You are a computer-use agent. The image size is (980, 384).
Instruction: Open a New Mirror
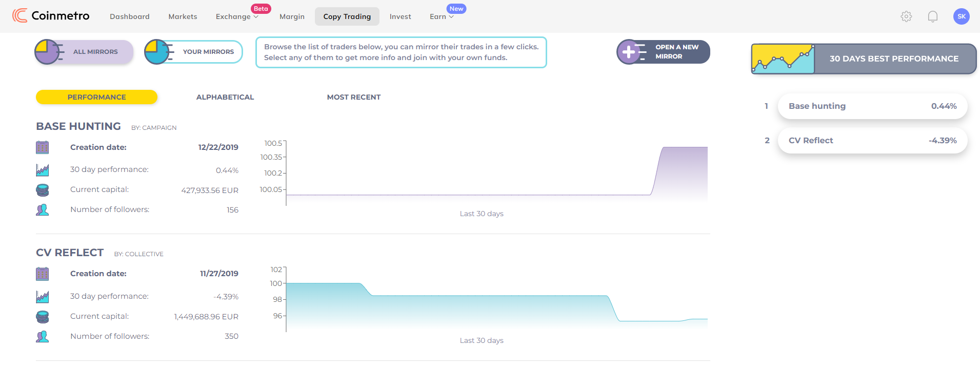[663, 52]
